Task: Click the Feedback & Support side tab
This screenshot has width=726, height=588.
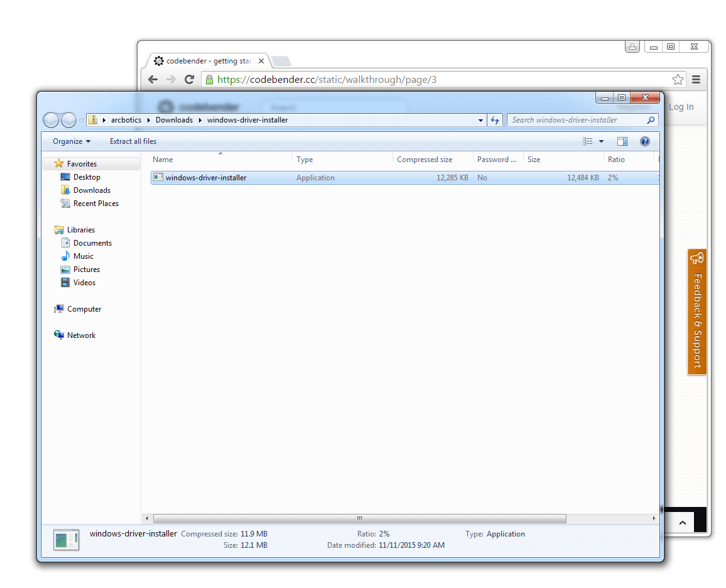Action: [697, 312]
